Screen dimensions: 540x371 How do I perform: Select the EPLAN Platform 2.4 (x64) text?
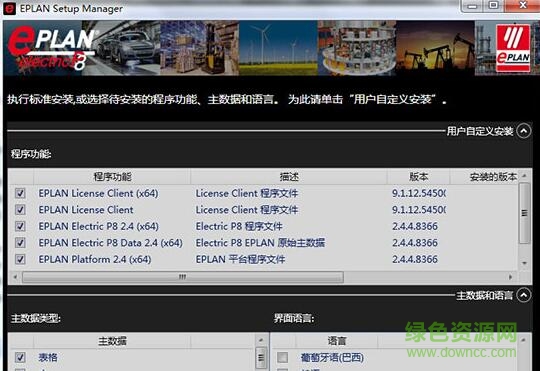[95, 259]
